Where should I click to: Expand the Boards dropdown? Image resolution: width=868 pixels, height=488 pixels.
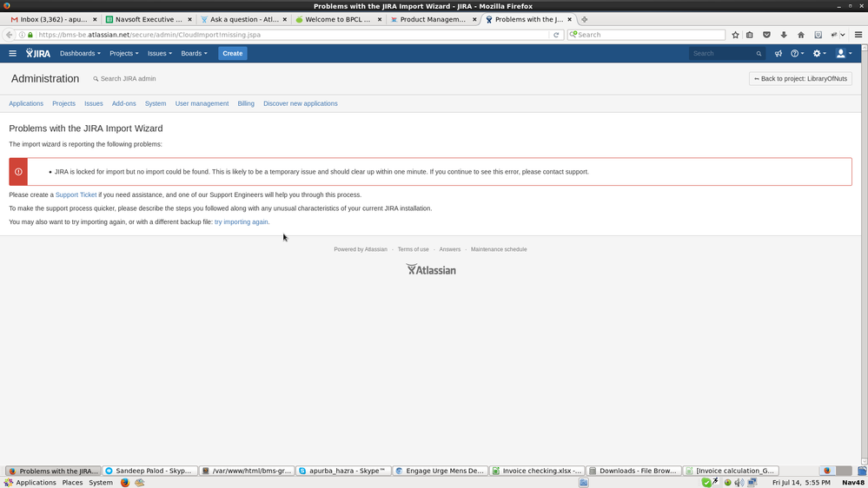pyautogui.click(x=195, y=54)
